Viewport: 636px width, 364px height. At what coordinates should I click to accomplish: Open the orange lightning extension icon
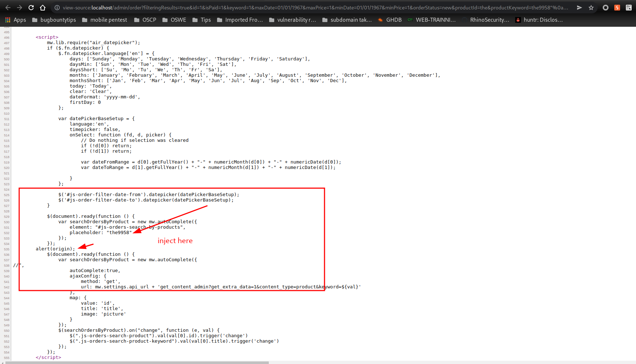pyautogui.click(x=617, y=8)
